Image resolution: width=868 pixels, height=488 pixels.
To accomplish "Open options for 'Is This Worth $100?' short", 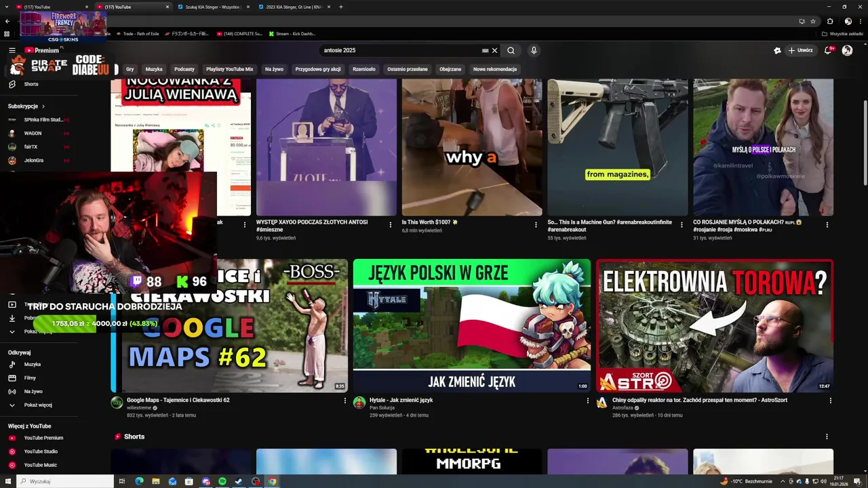I will point(536,224).
